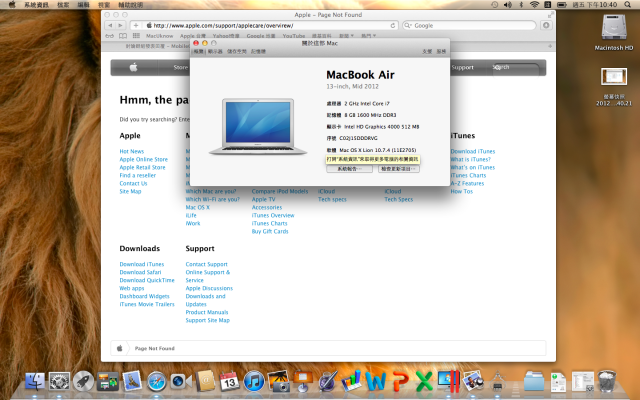
Task: Open Spotlight search in menu bar
Action: (x=627, y=4)
